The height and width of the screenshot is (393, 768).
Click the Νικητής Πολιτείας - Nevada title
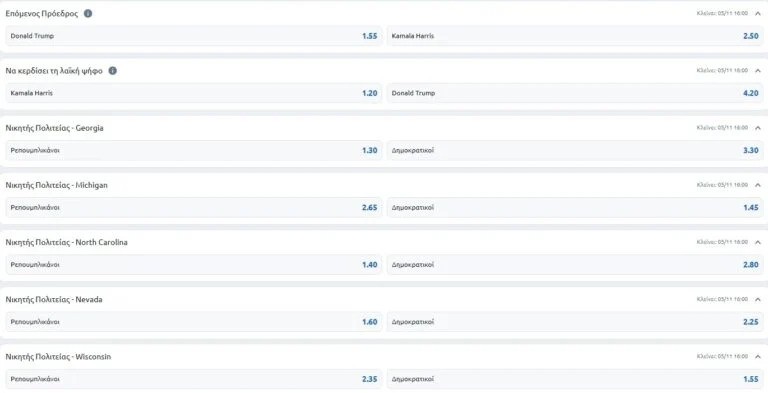pyautogui.click(x=54, y=299)
